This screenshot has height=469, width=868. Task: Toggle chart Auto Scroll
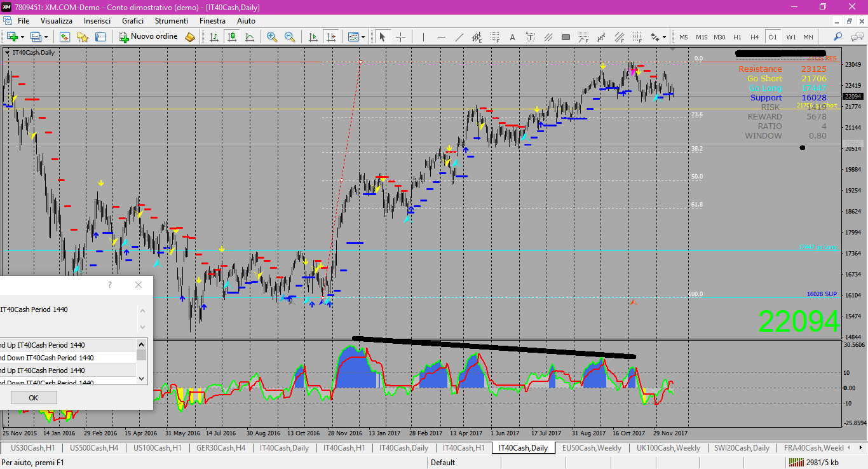click(313, 37)
